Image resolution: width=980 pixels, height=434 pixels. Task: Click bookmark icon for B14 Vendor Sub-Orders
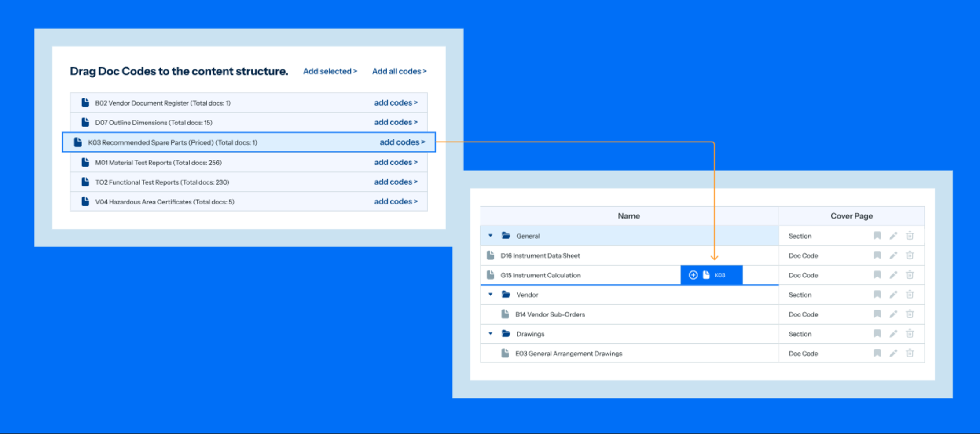click(x=877, y=314)
